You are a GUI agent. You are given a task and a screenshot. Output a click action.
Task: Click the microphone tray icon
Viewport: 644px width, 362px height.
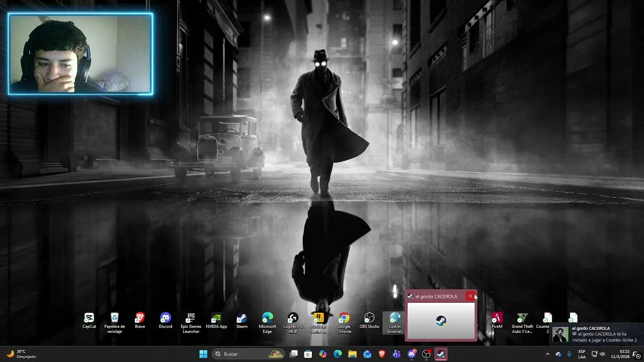(569, 354)
